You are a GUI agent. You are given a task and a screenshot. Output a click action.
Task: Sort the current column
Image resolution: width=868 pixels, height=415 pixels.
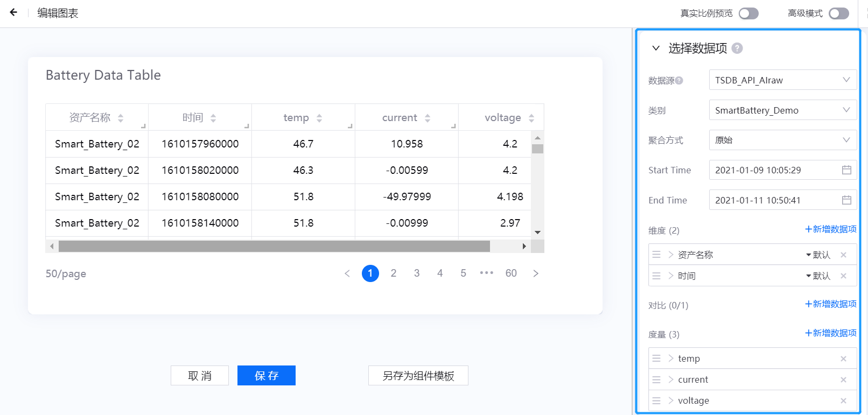point(428,118)
